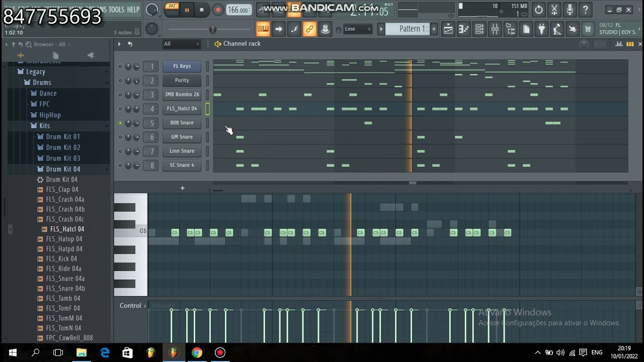Adjust the master volume knob

tap(151, 10)
